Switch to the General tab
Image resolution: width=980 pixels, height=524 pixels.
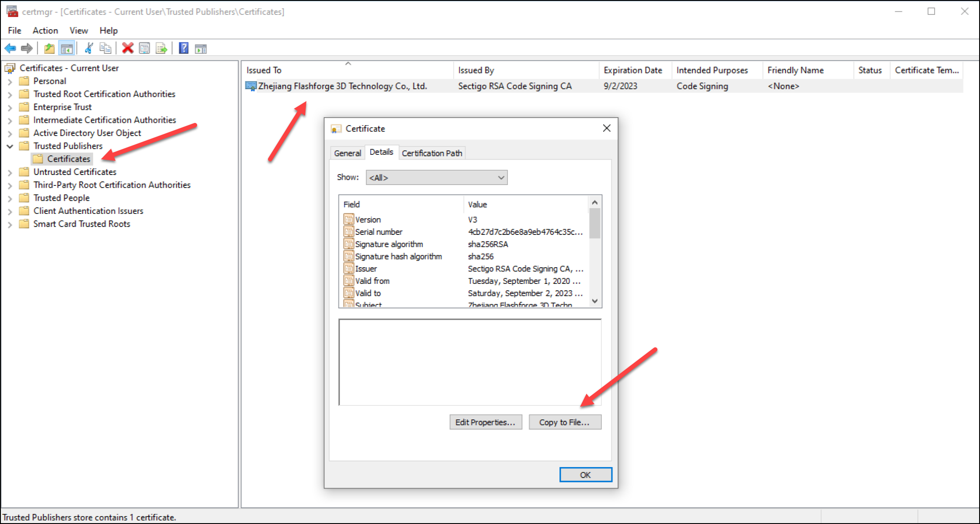click(348, 153)
